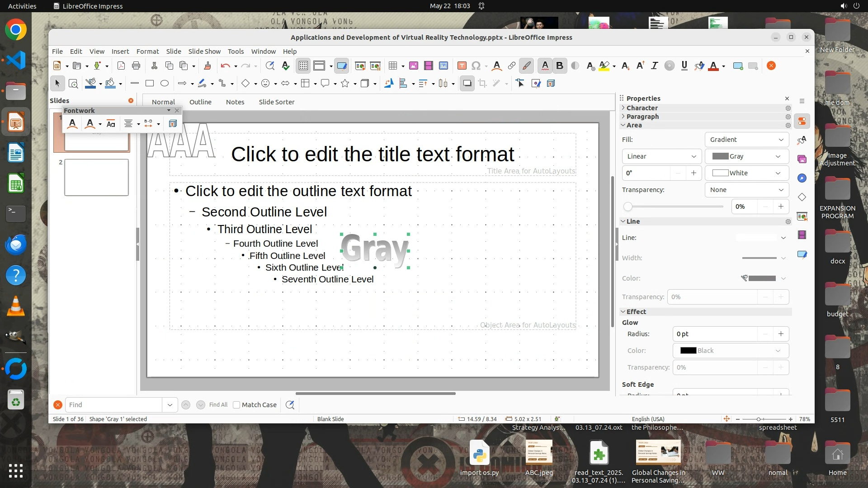Select the Ellipse drawing tool

click(x=165, y=83)
